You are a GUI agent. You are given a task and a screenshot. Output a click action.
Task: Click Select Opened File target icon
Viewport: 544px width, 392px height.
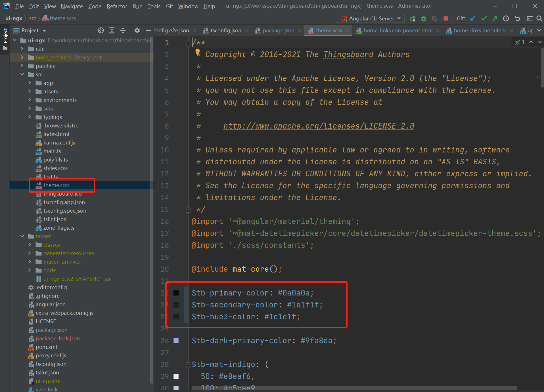pos(101,30)
